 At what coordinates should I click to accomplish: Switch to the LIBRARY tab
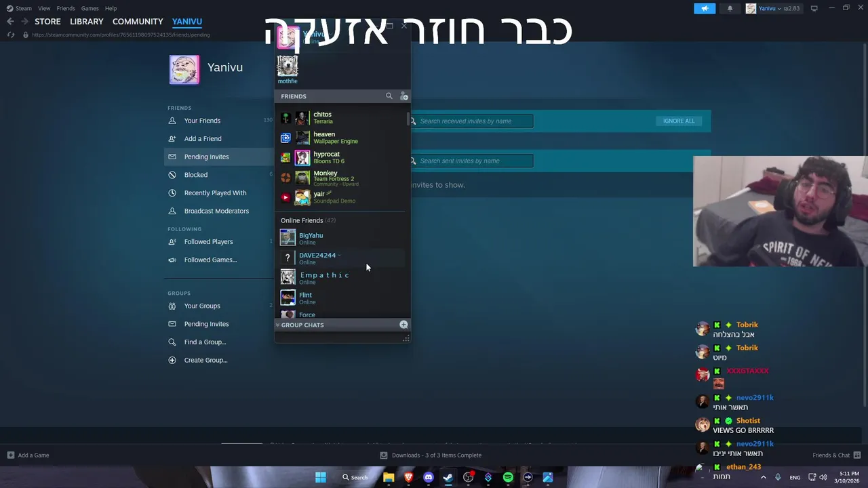coord(87,22)
